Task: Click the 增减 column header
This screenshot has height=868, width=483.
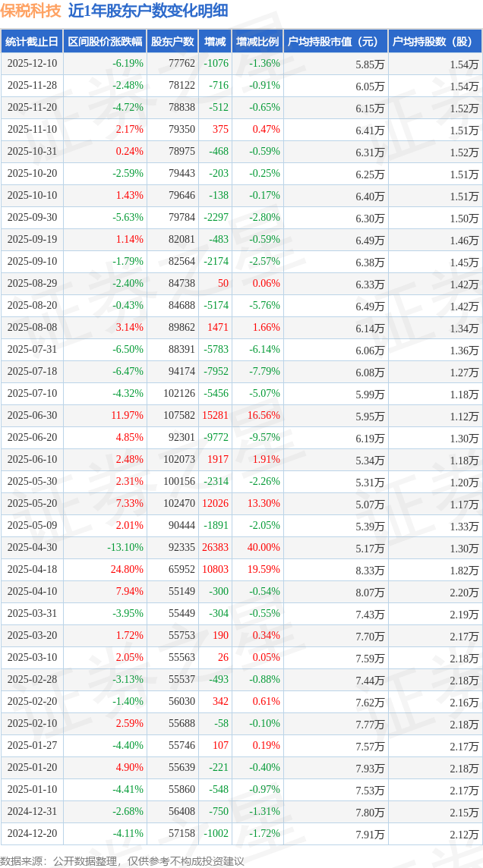Action: 216,42
